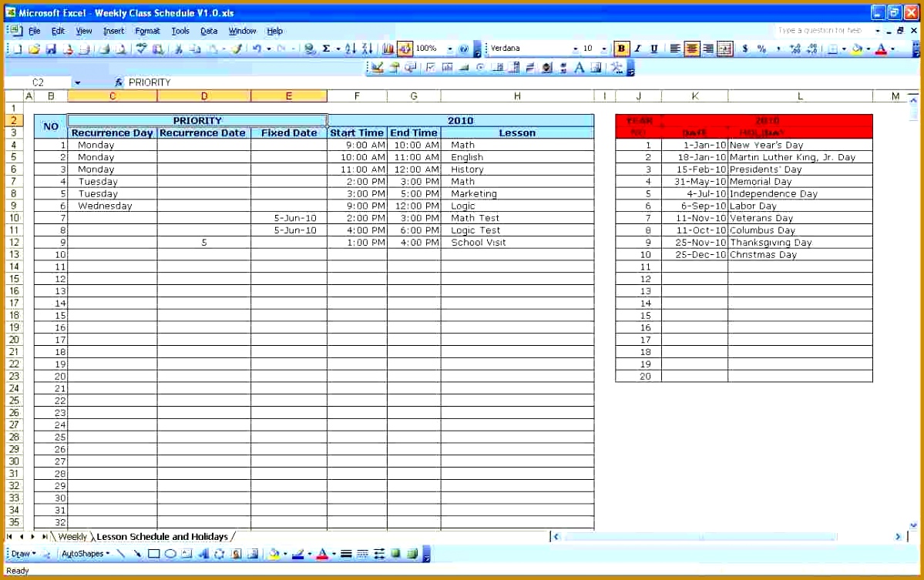Apply font color with the red A icon on Formatting toolbar
Viewport: 924px width, 580px height.
tap(882, 49)
